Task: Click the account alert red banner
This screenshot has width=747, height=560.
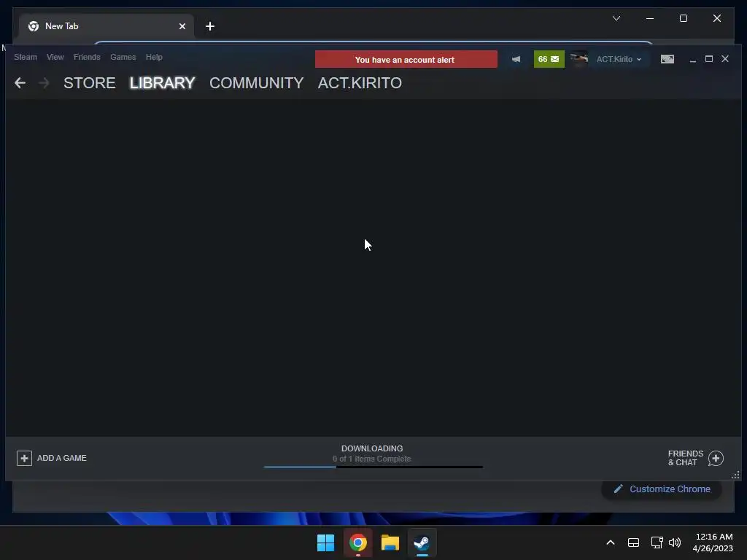Action: 406,60
